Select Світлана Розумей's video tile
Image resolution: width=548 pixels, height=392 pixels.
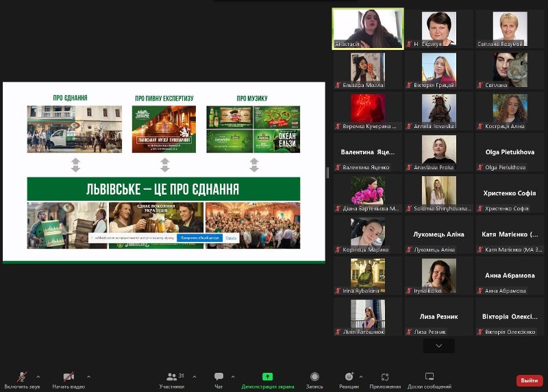click(x=510, y=29)
